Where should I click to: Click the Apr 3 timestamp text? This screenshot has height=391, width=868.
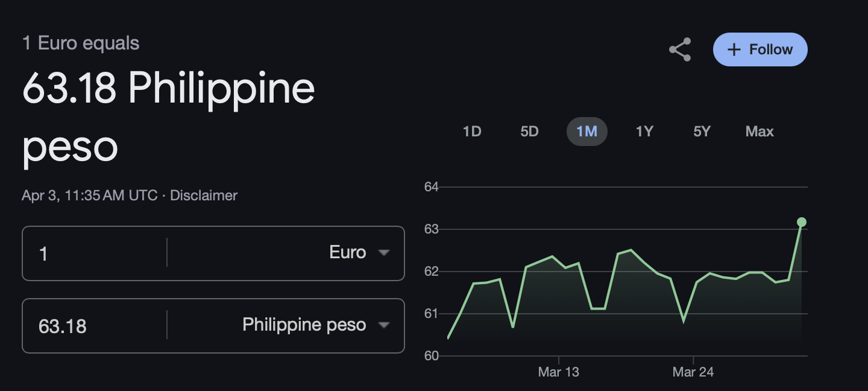coord(90,195)
